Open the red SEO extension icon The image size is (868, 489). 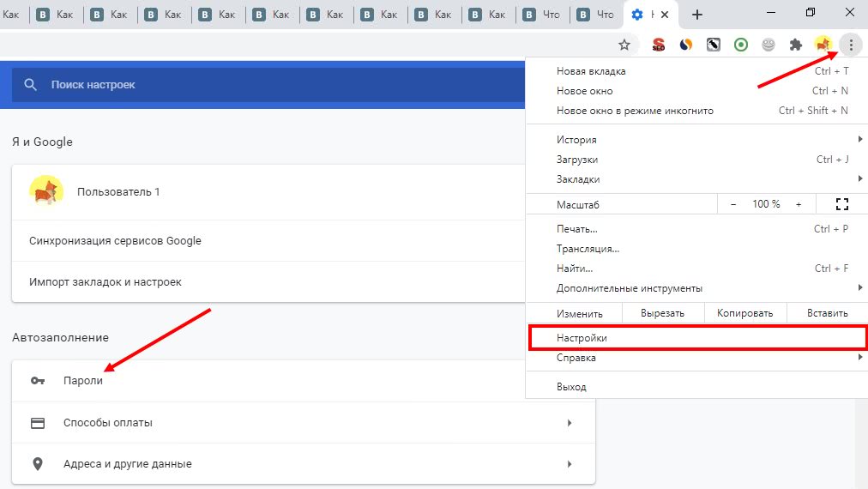pos(659,45)
